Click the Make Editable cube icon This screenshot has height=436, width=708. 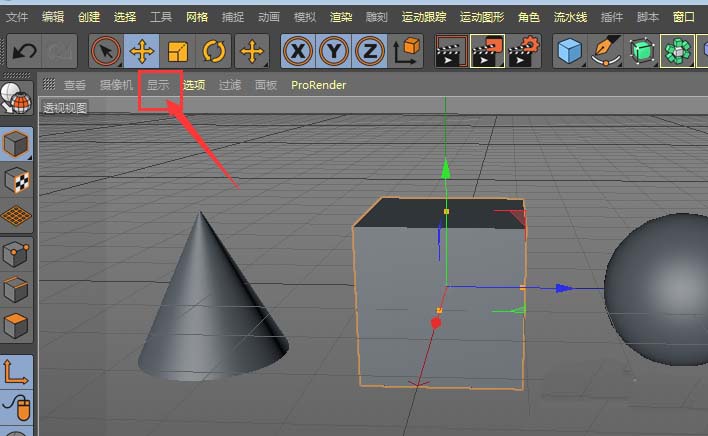point(16,144)
